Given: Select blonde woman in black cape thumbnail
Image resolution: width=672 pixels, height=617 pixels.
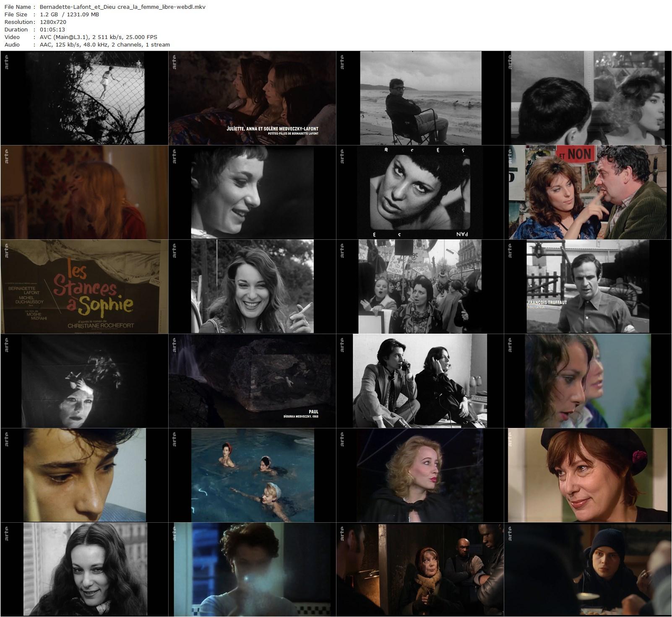Looking at the screenshot, I should tap(420, 475).
